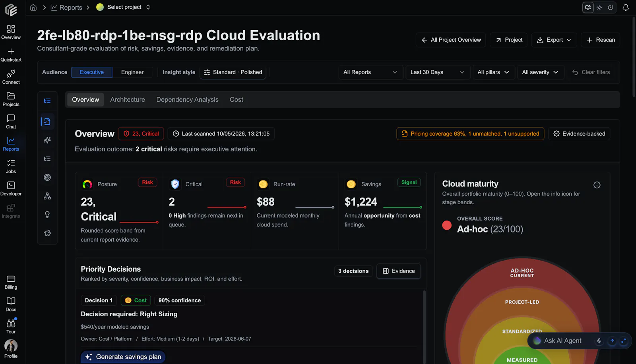The width and height of the screenshot is (636, 364).
Task: Click the Evidence-backed badge
Action: coord(579,134)
